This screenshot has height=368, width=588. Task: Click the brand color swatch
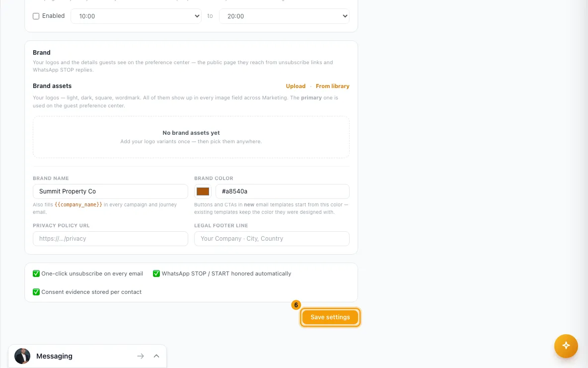click(x=203, y=191)
